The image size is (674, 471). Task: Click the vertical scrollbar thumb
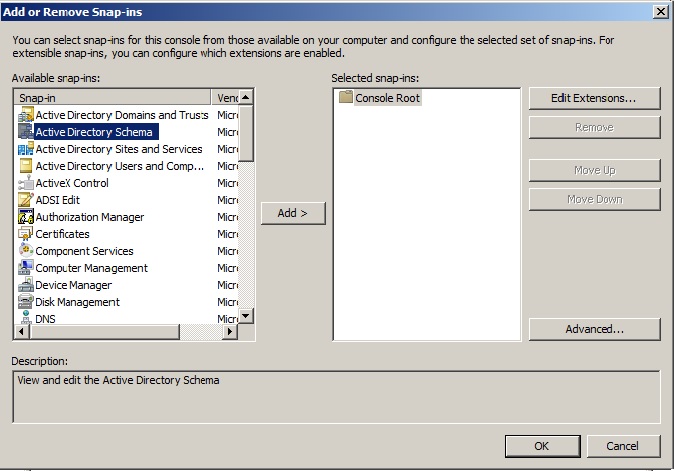pyautogui.click(x=246, y=134)
